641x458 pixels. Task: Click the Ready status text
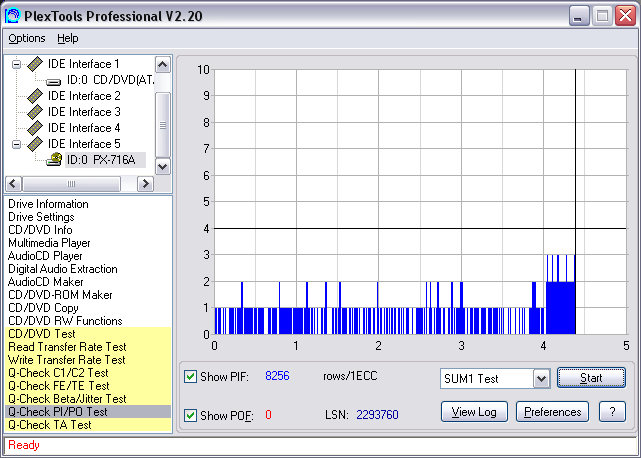tap(24, 445)
